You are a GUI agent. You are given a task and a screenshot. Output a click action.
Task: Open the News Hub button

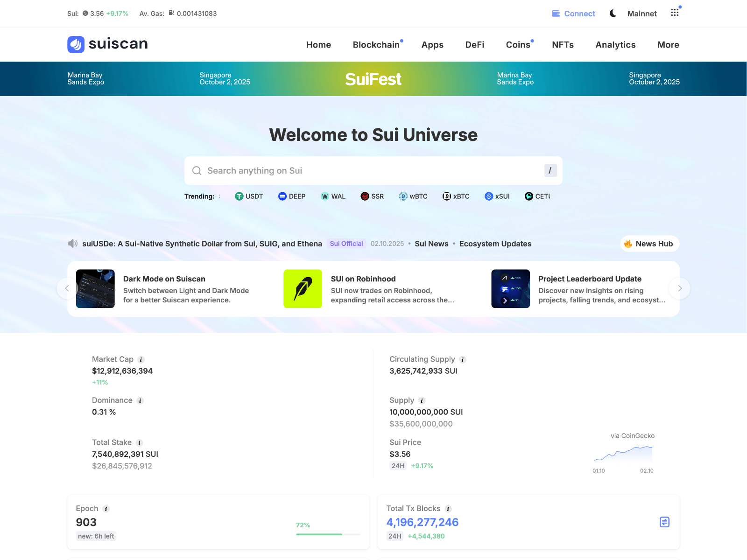pos(649,244)
